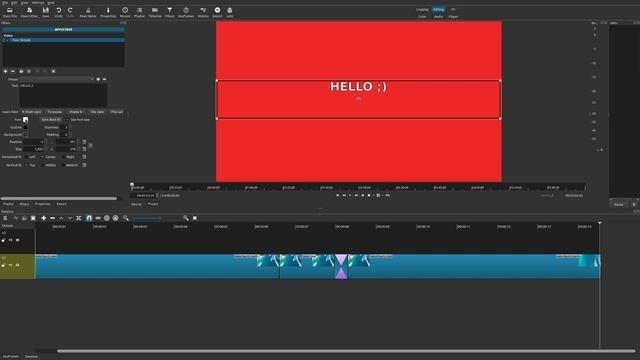Toggle ripple mode in timeline toolbar
The image size is (640, 360).
[107, 218]
